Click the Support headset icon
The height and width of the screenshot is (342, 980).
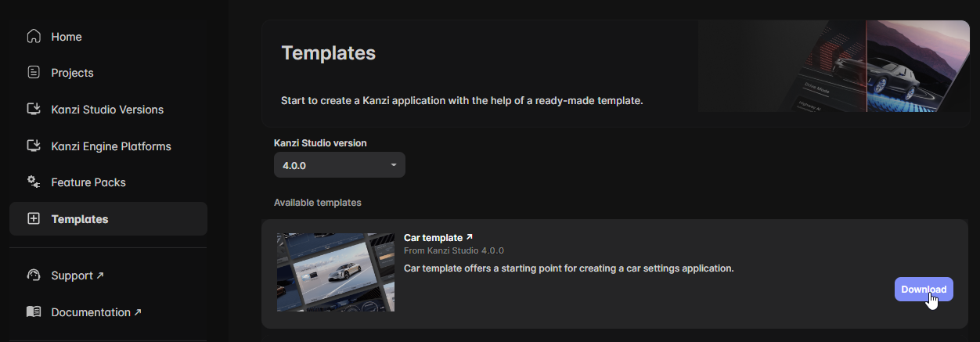pyautogui.click(x=33, y=275)
